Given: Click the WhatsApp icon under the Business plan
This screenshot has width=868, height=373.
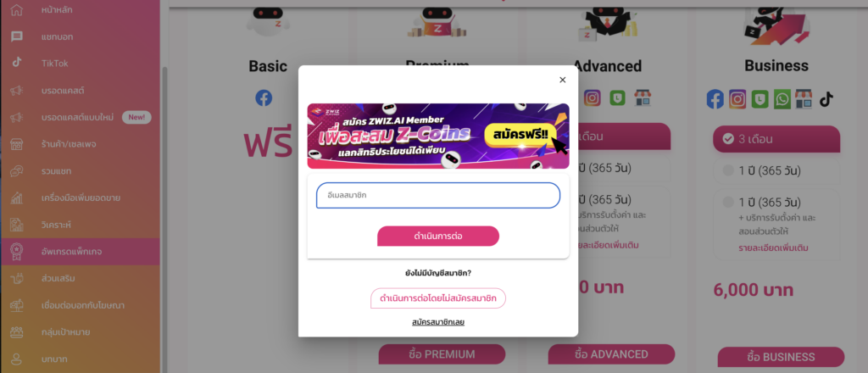Looking at the screenshot, I should [782, 99].
